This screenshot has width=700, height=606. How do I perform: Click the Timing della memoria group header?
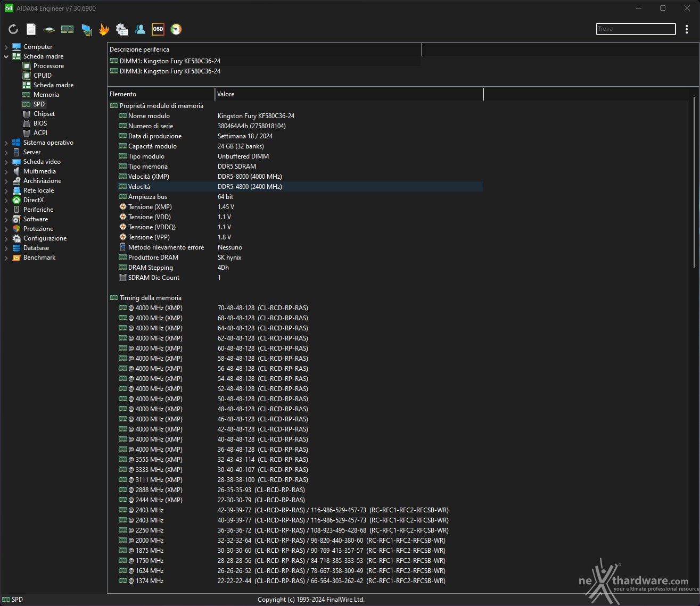click(x=145, y=298)
